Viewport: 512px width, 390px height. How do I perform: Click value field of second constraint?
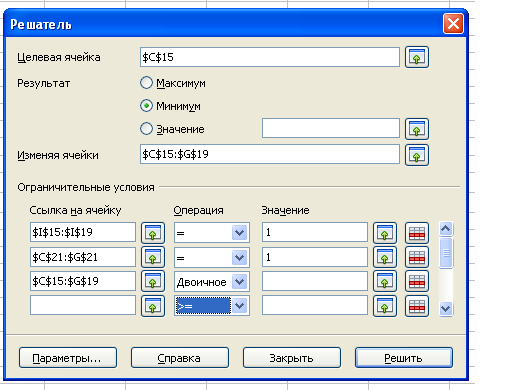(x=315, y=257)
